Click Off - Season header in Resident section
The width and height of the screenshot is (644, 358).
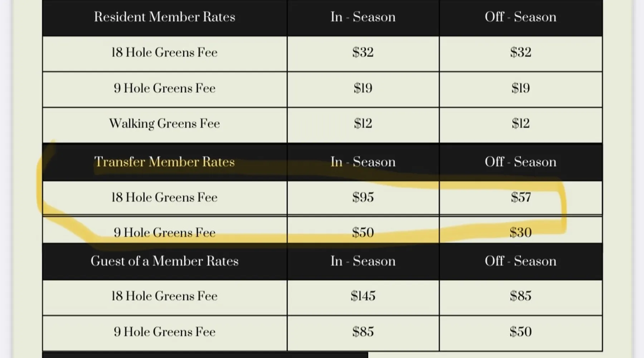(521, 17)
